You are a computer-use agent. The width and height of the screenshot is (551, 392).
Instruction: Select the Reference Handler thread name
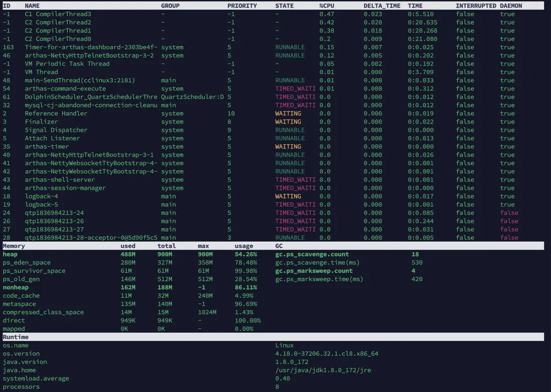click(x=56, y=113)
